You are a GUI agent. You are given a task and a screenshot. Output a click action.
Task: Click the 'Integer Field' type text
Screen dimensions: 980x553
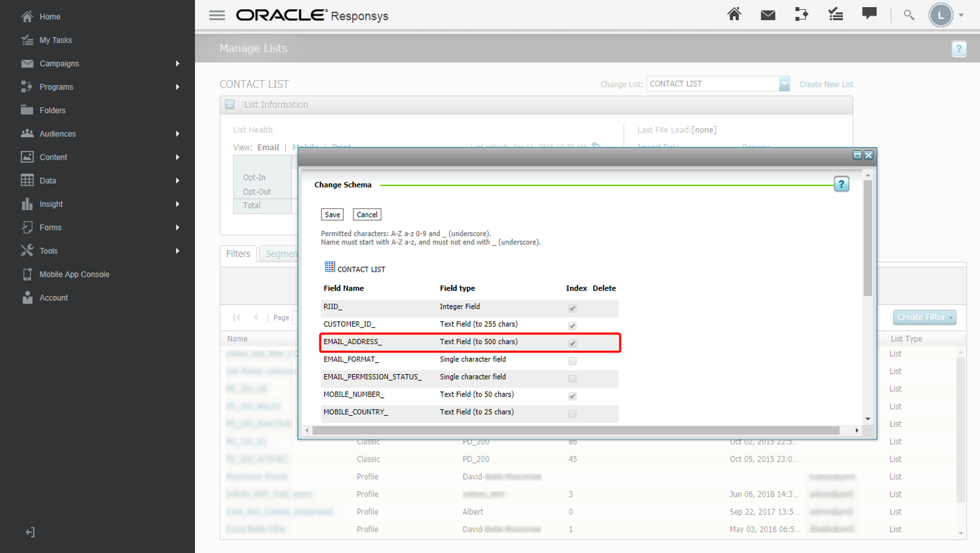460,306
